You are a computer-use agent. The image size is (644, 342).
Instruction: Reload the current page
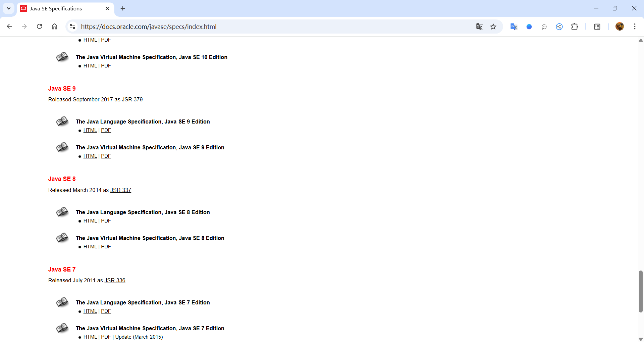pos(39,27)
